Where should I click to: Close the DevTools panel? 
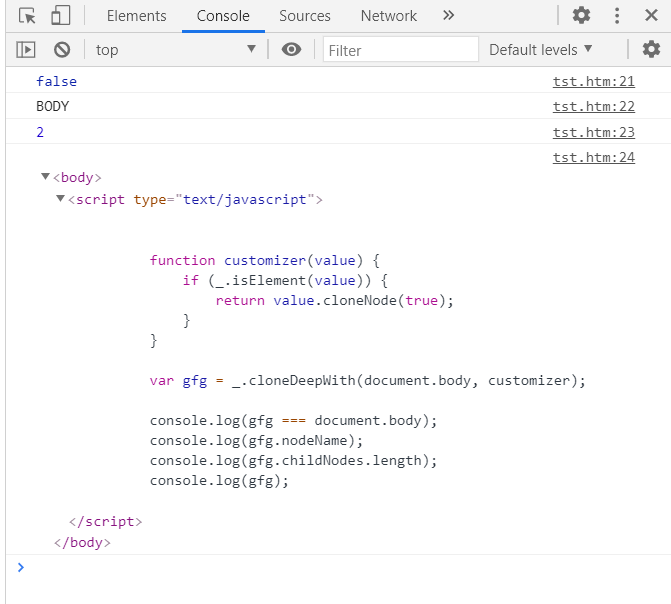[651, 16]
